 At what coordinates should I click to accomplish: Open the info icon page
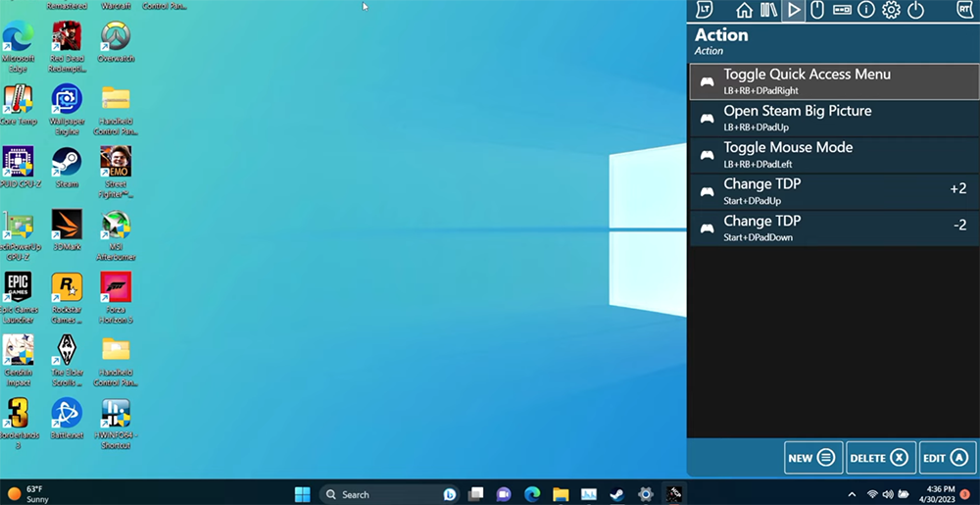[866, 10]
